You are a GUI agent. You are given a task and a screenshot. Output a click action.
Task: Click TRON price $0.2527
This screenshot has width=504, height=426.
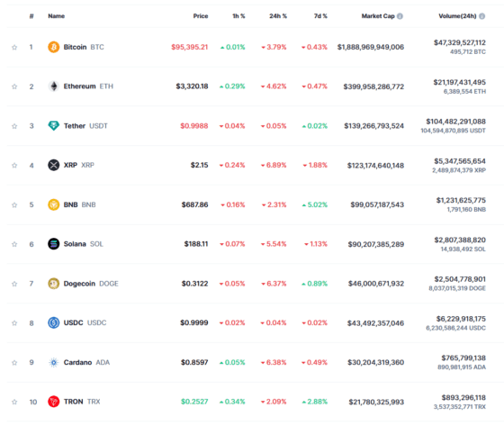[x=194, y=402]
